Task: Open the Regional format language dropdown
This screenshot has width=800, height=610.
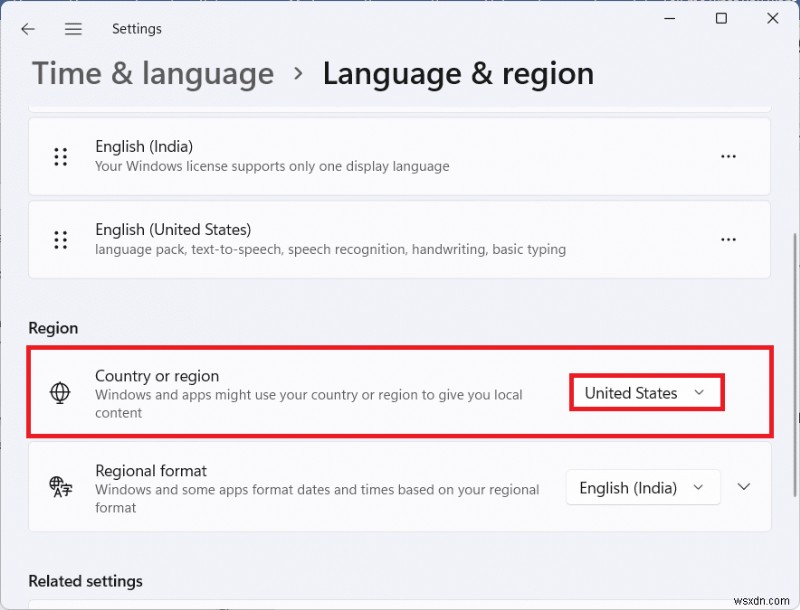Action: click(x=642, y=487)
